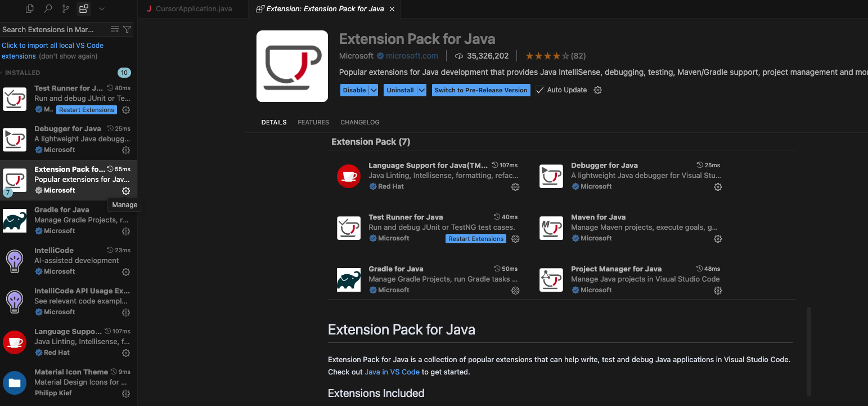This screenshot has width=868, height=406.
Task: Open gear for Test Runner in sidebar
Action: point(126,110)
